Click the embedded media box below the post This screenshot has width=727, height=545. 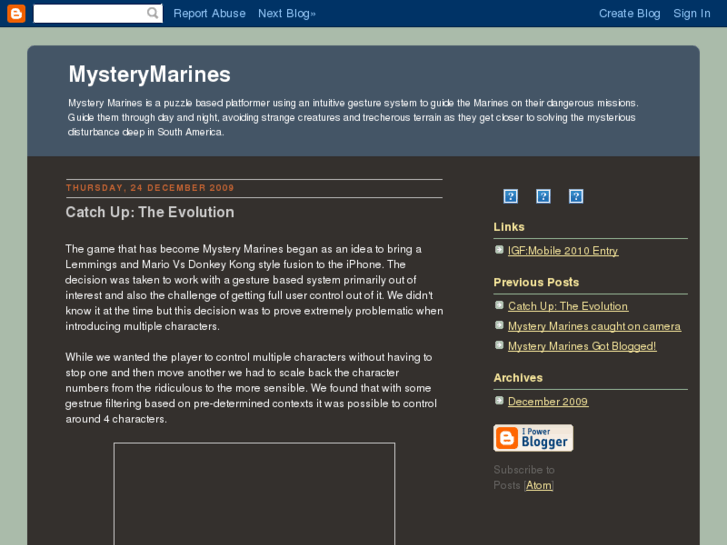254,494
